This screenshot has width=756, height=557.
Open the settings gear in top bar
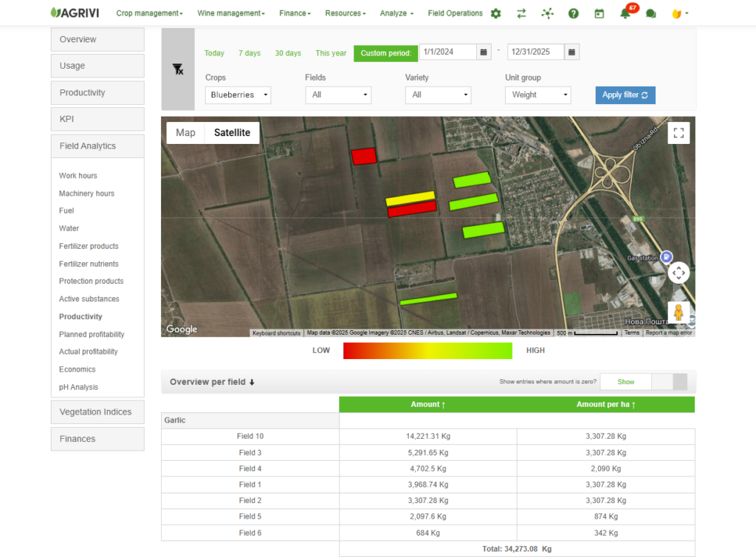point(495,13)
